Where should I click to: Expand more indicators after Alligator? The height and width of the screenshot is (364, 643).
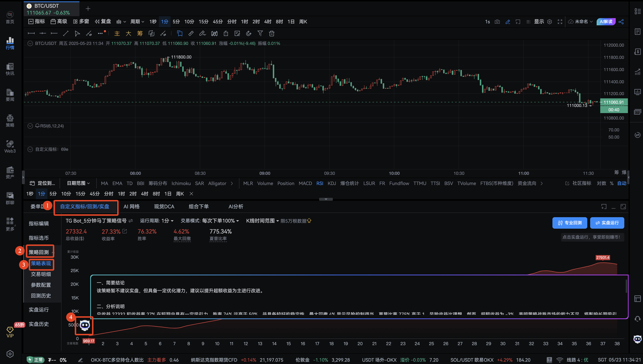click(x=232, y=183)
